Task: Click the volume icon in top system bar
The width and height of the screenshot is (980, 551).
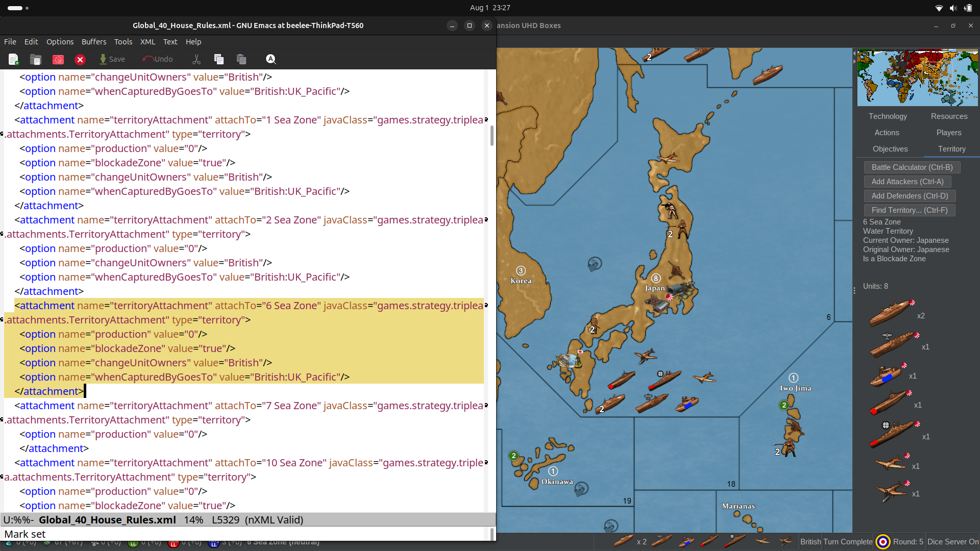Action: 953,8
